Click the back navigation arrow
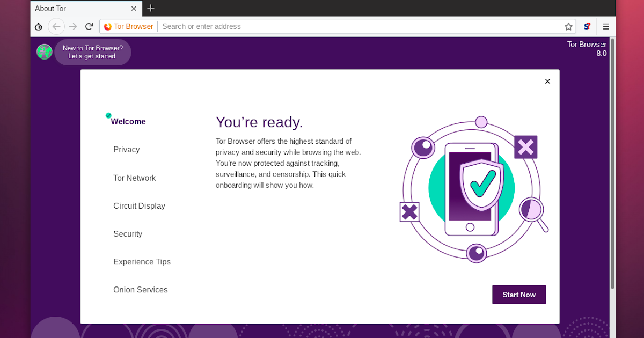Image resolution: width=644 pixels, height=338 pixels. pyautogui.click(x=56, y=26)
